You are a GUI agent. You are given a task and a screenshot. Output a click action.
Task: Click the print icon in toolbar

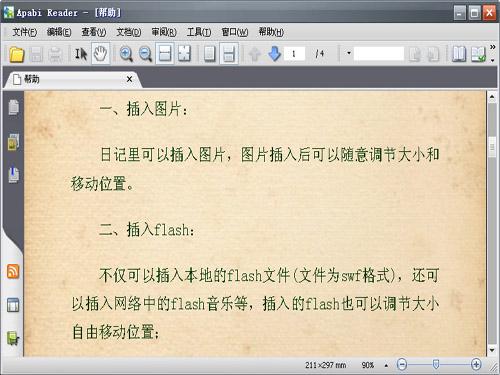pos(55,54)
